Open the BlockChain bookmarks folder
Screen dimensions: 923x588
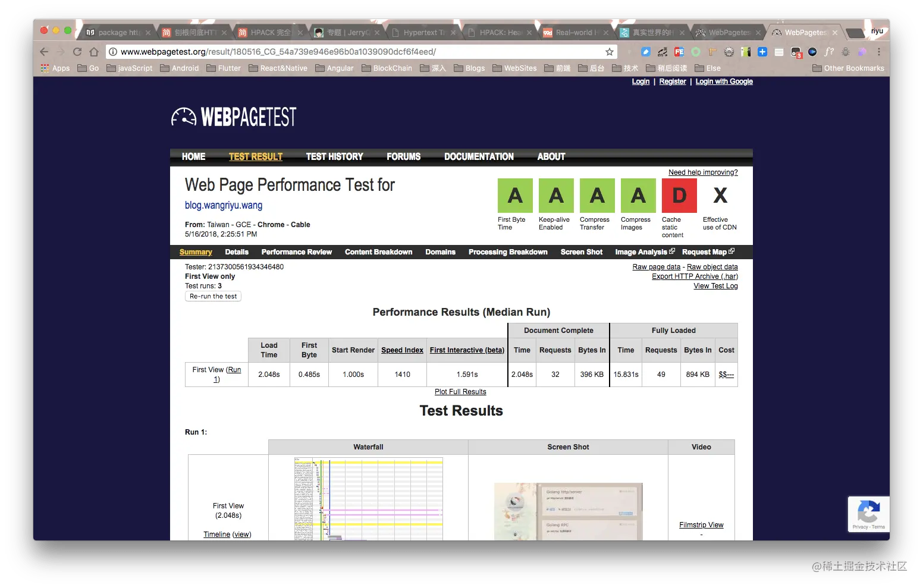click(387, 68)
